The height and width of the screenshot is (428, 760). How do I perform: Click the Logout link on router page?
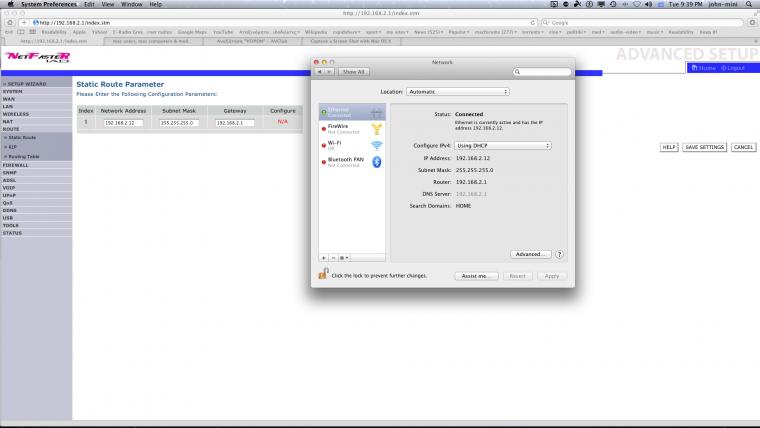[736, 67]
